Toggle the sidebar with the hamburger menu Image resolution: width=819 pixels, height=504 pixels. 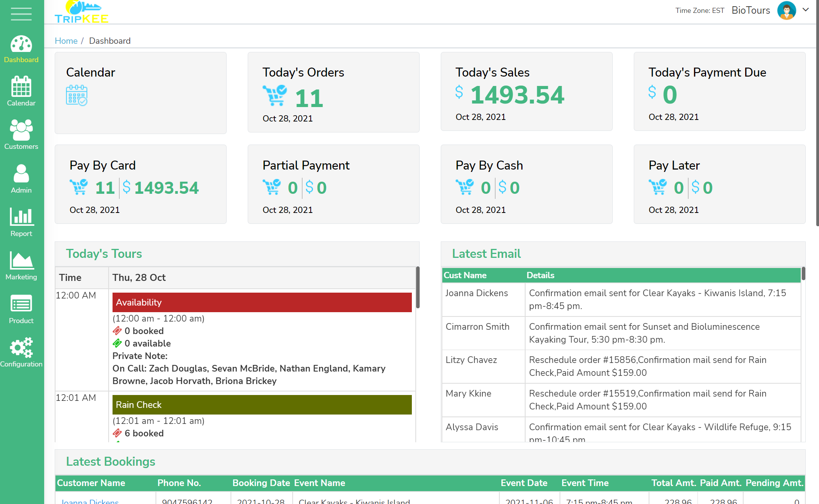[x=21, y=14]
